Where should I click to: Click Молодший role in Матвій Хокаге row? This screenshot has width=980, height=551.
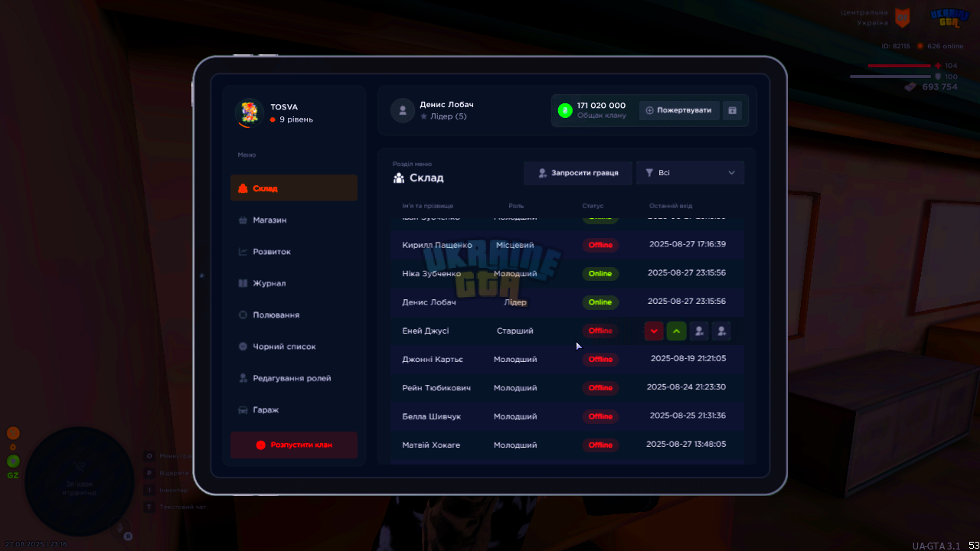point(515,445)
